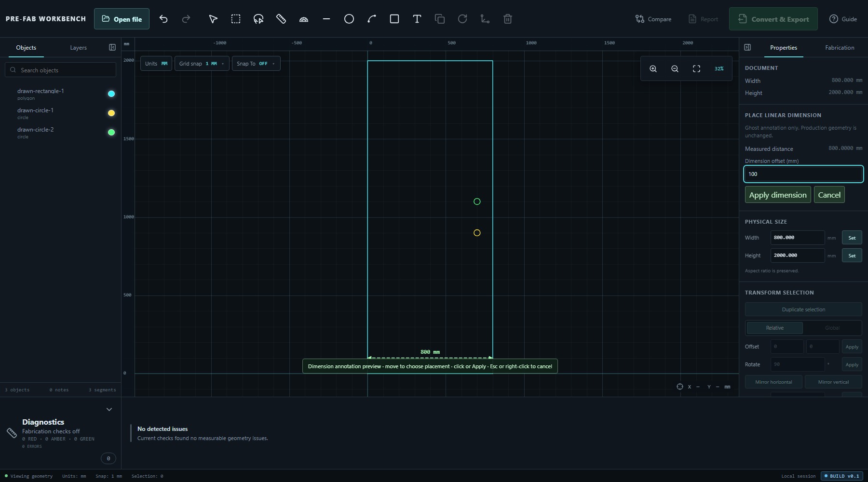Click Set beside Physical Size Width

pos(852,238)
